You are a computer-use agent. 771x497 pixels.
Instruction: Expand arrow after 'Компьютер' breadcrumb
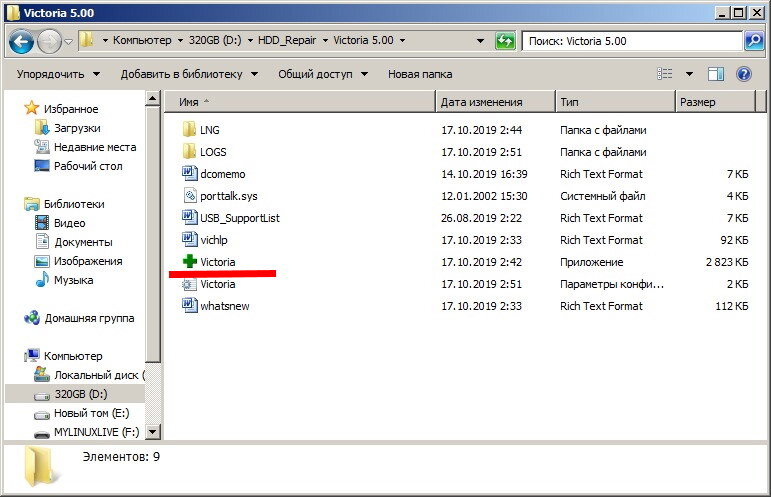pos(180,41)
